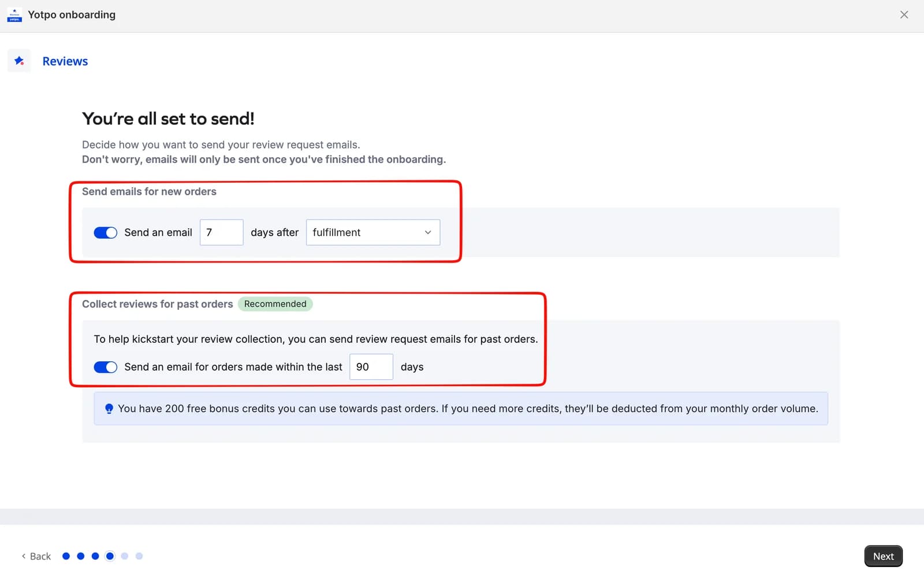Disable emails for past orders toggle
924x578 pixels.
(x=106, y=367)
